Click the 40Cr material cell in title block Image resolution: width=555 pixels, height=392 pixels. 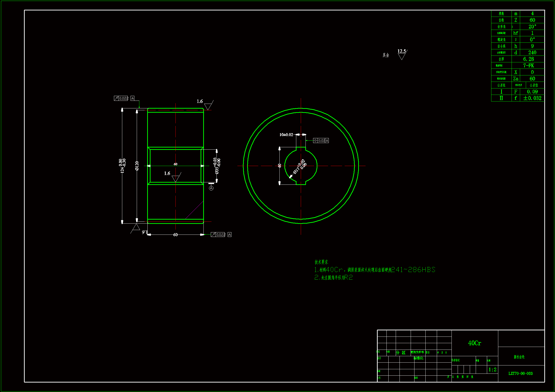475,343
